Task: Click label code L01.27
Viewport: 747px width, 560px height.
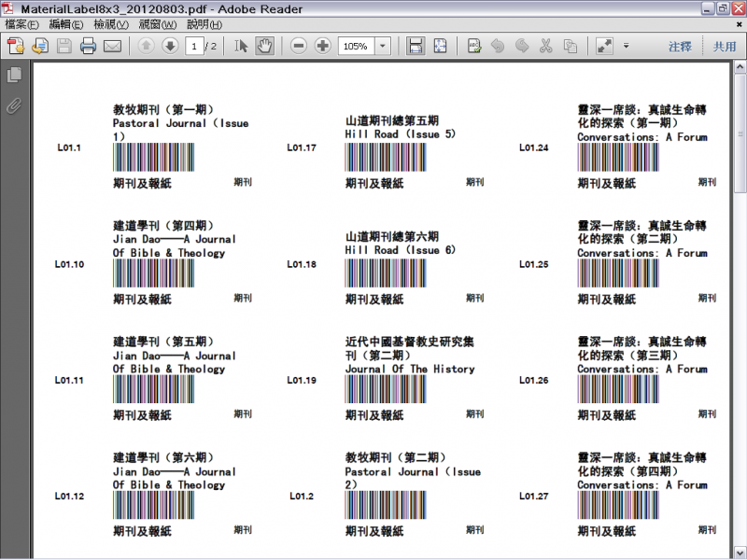Action: coord(533,496)
